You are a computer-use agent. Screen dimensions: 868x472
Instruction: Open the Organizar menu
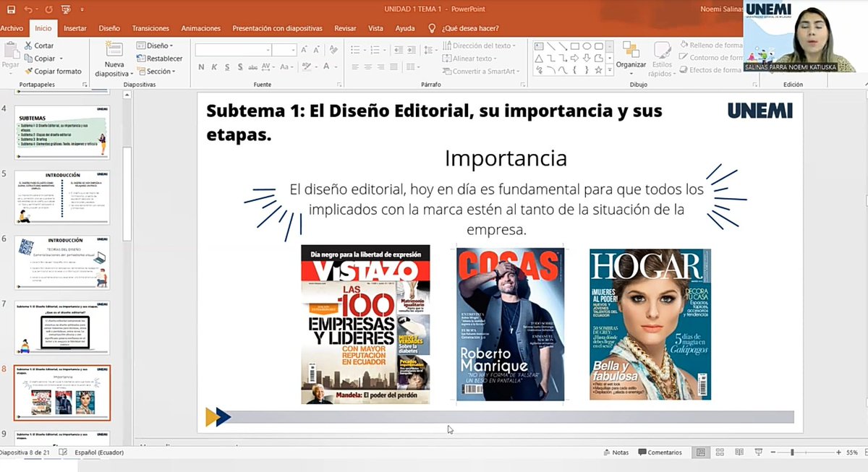(x=631, y=59)
